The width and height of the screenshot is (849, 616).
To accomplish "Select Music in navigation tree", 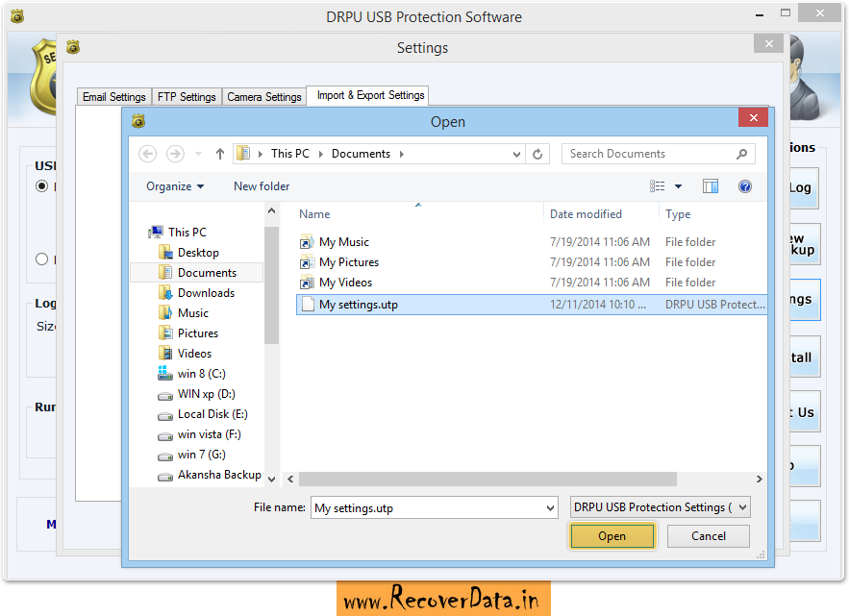I will tap(183, 313).
